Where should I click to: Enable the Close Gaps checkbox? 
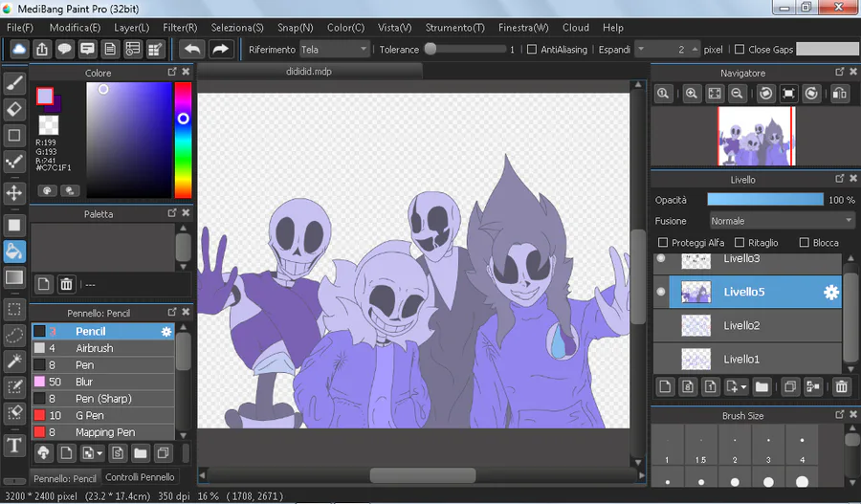[x=740, y=50]
